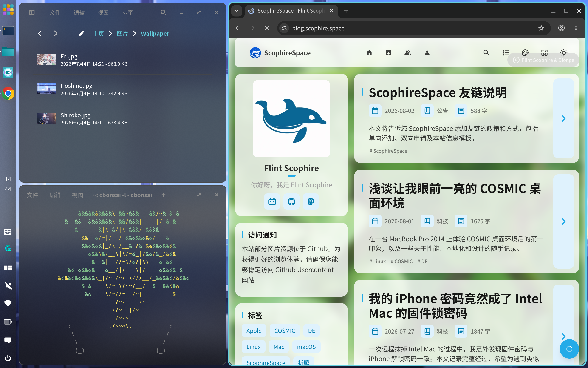Open the 文件 menu in the file manager
The image size is (588, 368).
[55, 12]
